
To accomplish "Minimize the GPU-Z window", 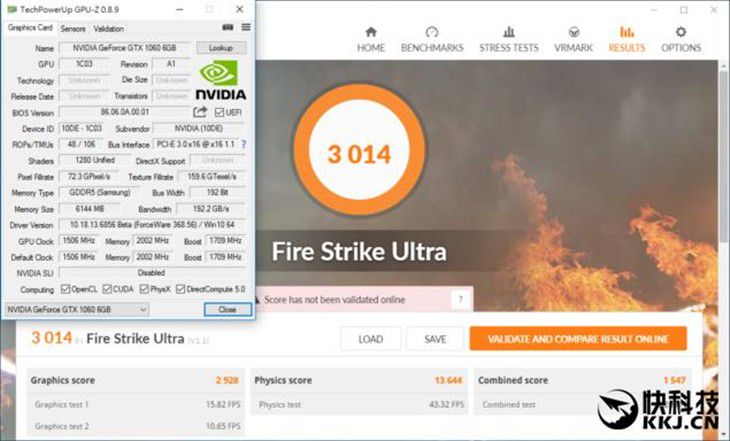I will (x=180, y=9).
